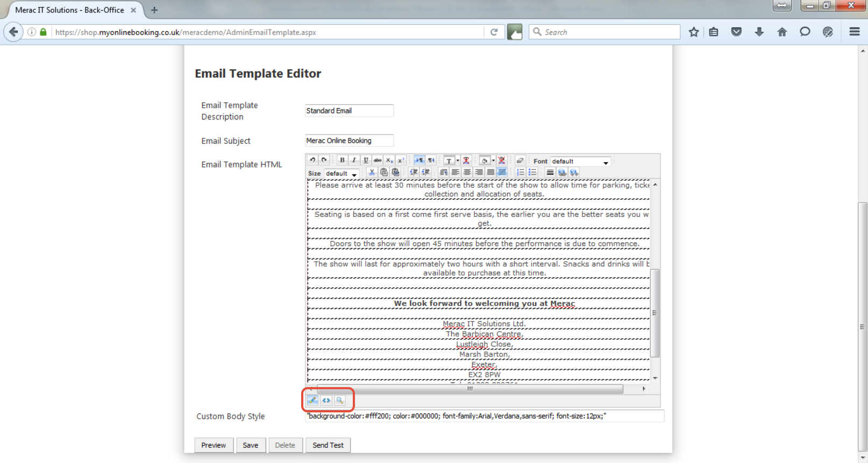Toggle underline formatting
The width and height of the screenshot is (868, 463).
pyautogui.click(x=366, y=160)
